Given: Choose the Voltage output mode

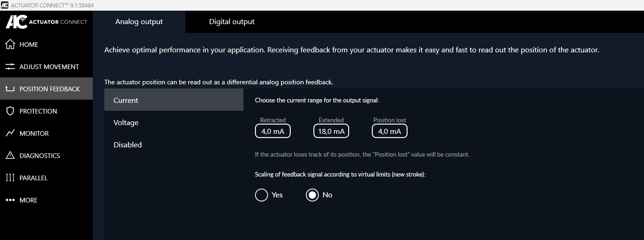Looking at the screenshot, I should pos(174,122).
